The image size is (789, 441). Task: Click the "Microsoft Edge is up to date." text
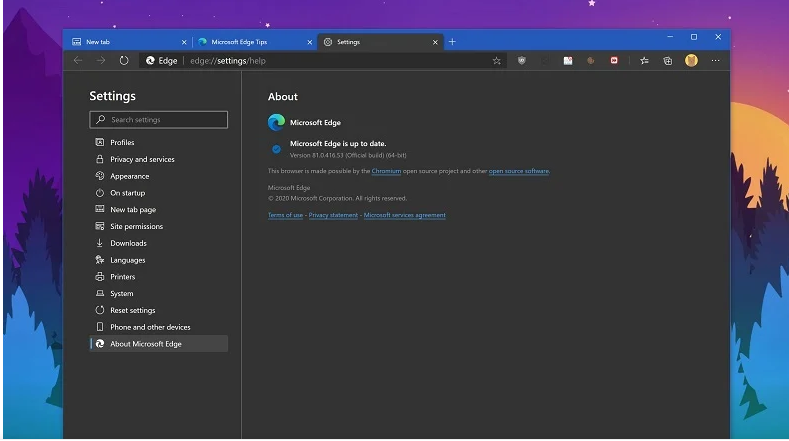coord(338,143)
